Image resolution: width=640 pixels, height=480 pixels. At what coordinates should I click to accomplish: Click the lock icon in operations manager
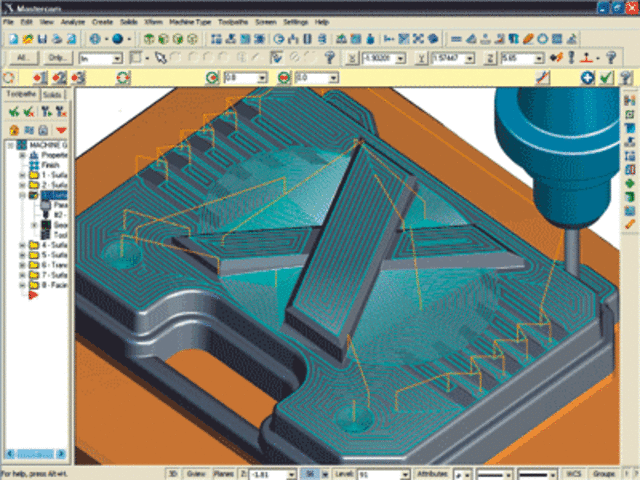pos(43,130)
